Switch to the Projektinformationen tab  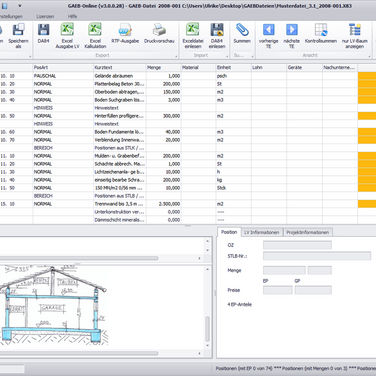click(x=307, y=232)
